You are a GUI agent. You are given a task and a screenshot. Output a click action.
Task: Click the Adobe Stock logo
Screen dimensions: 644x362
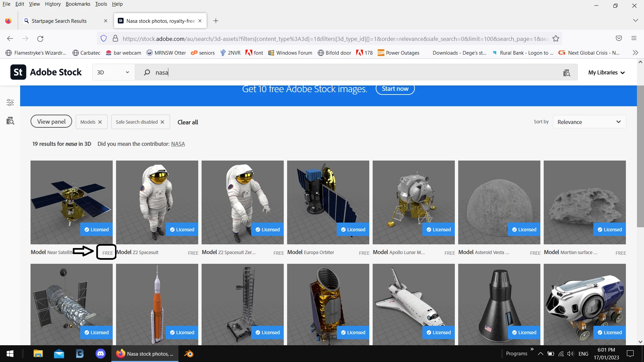46,72
